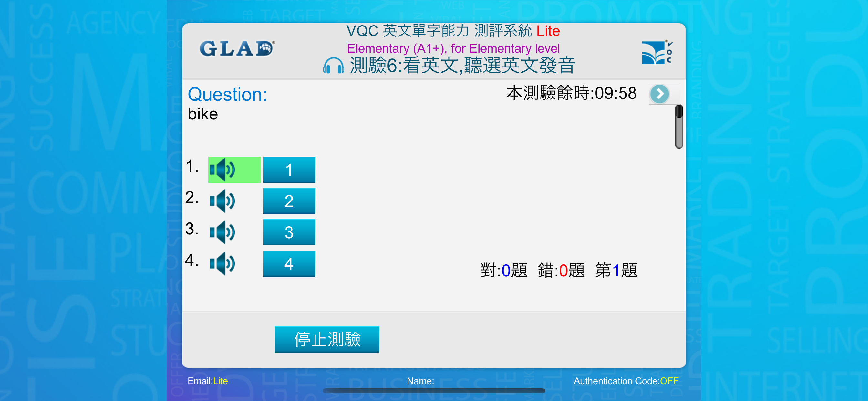Screen dimensions: 868x401
Task: Play the speaker audio for option 2
Action: pos(222,201)
